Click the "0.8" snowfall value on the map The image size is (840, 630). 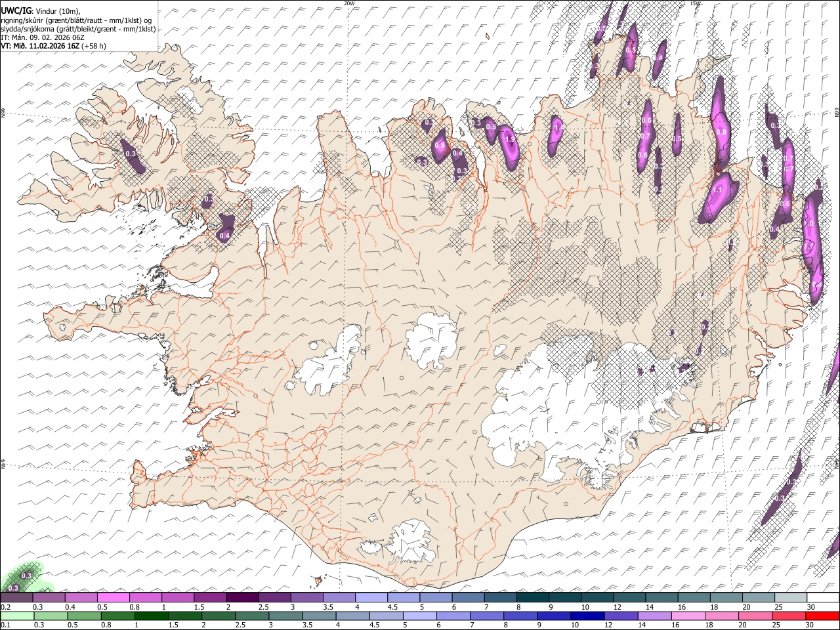point(440,146)
